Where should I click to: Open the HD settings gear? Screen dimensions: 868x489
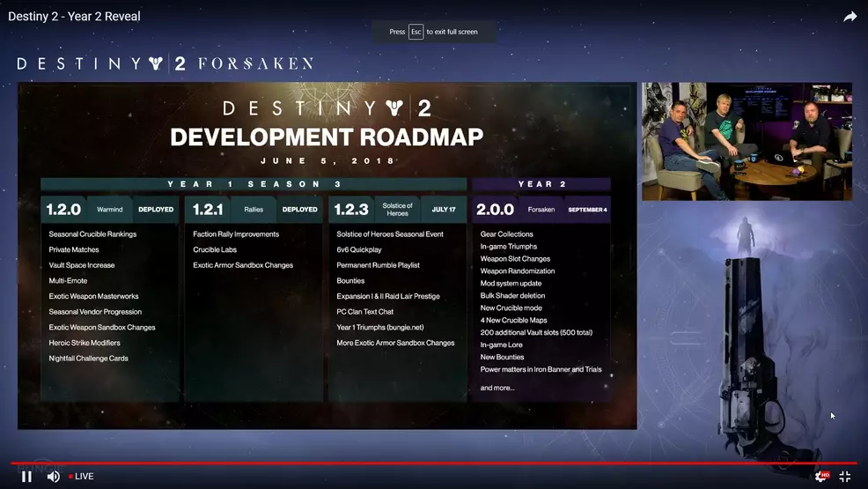click(820, 477)
